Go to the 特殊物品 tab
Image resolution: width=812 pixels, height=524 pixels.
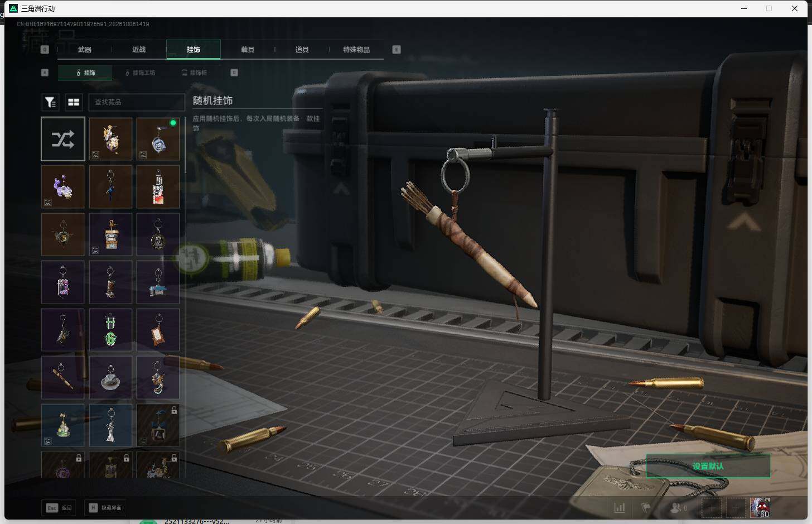[356, 50]
